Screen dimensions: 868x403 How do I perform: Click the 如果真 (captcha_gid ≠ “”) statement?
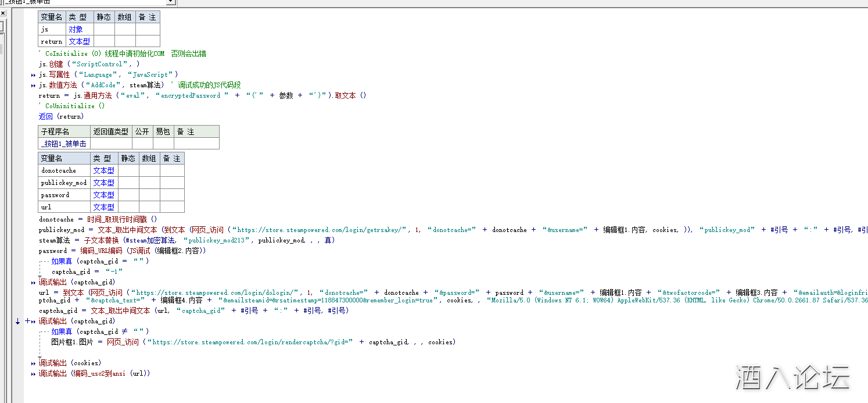99,331
